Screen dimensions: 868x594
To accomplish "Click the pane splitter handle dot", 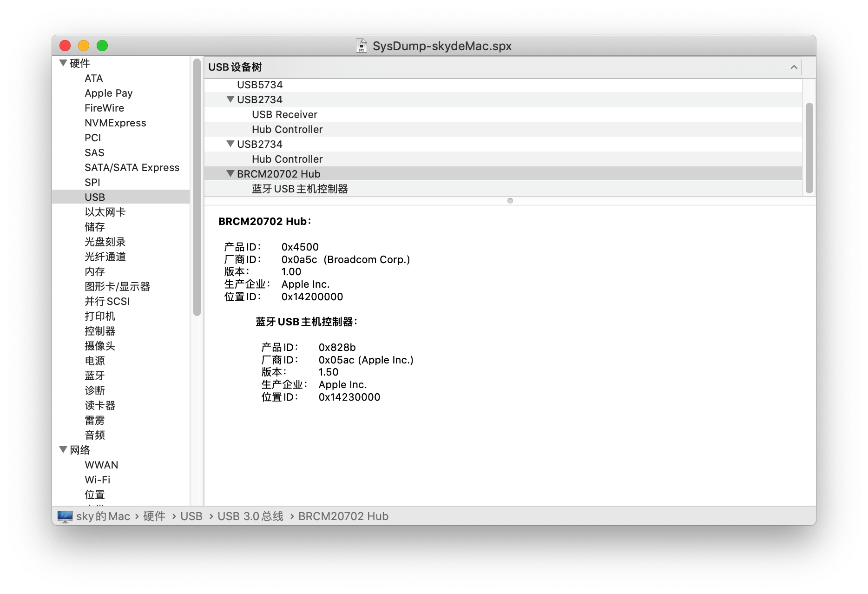I will [510, 201].
